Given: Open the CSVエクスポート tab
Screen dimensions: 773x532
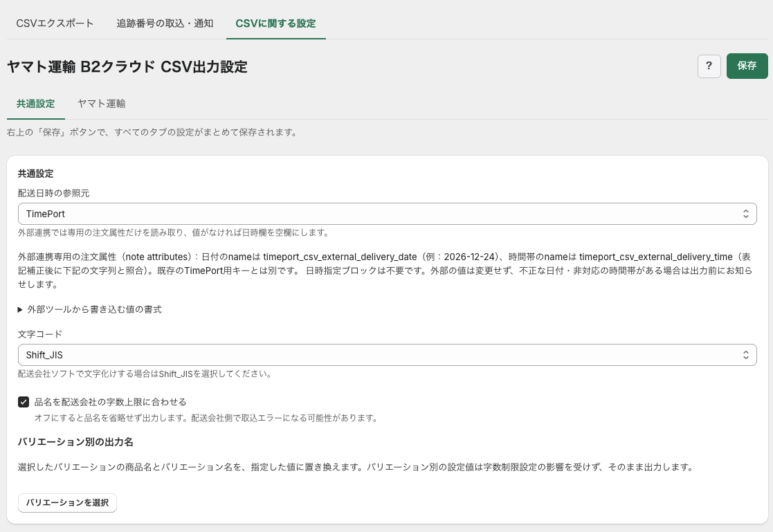Looking at the screenshot, I should pyautogui.click(x=55, y=23).
